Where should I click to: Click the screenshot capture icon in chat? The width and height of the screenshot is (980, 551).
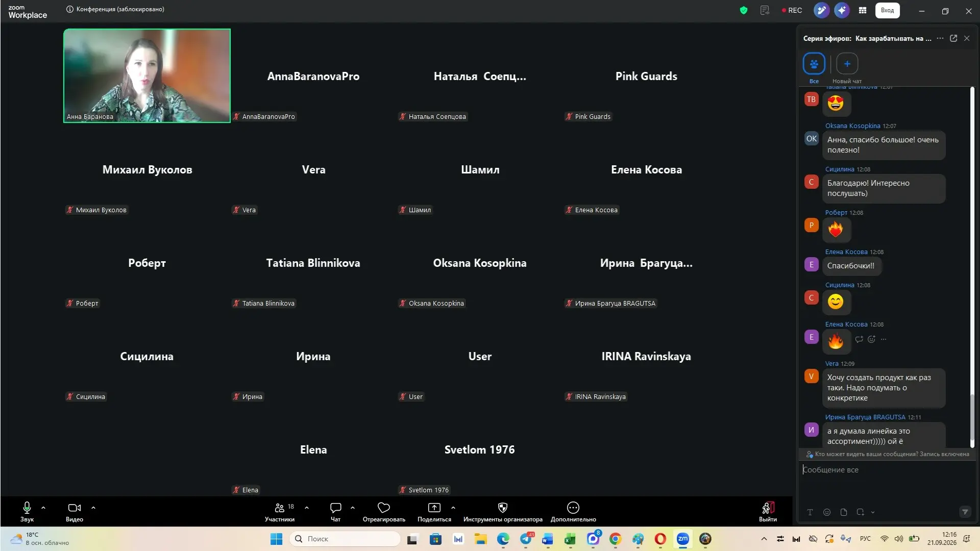[x=861, y=512]
